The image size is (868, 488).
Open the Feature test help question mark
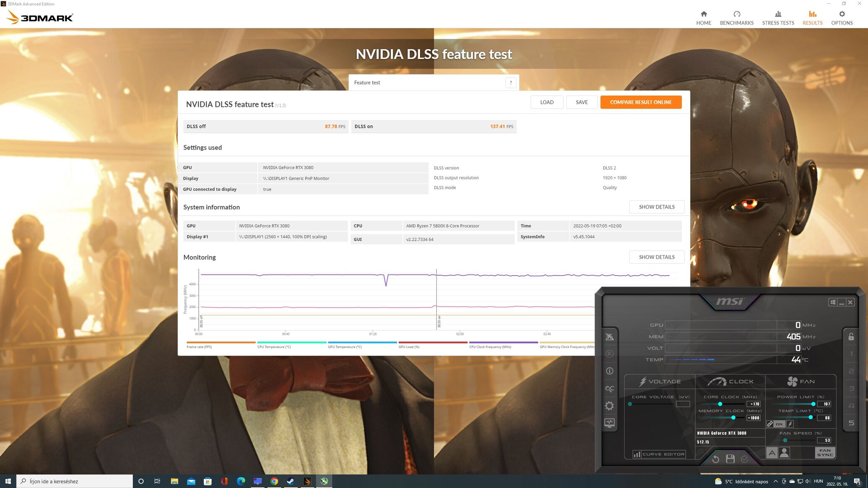(x=510, y=83)
